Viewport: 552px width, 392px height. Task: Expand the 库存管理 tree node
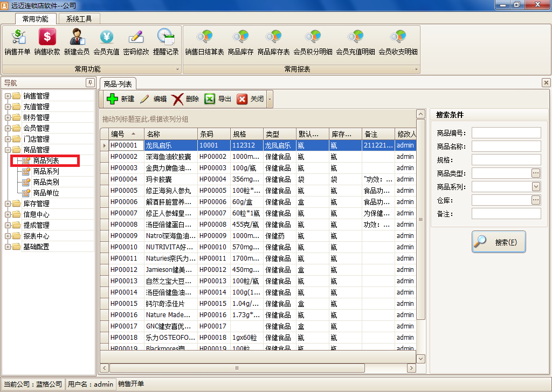coord(8,204)
